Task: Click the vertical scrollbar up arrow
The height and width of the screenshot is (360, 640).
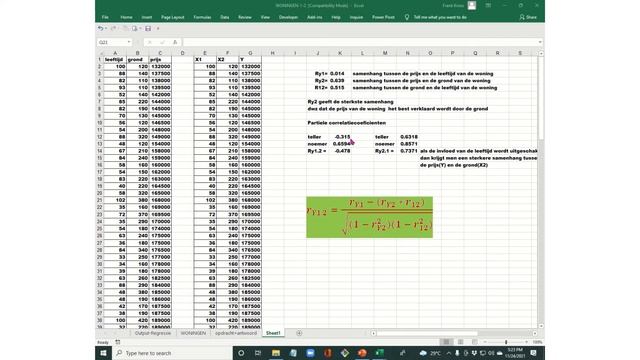Action: 541,53
